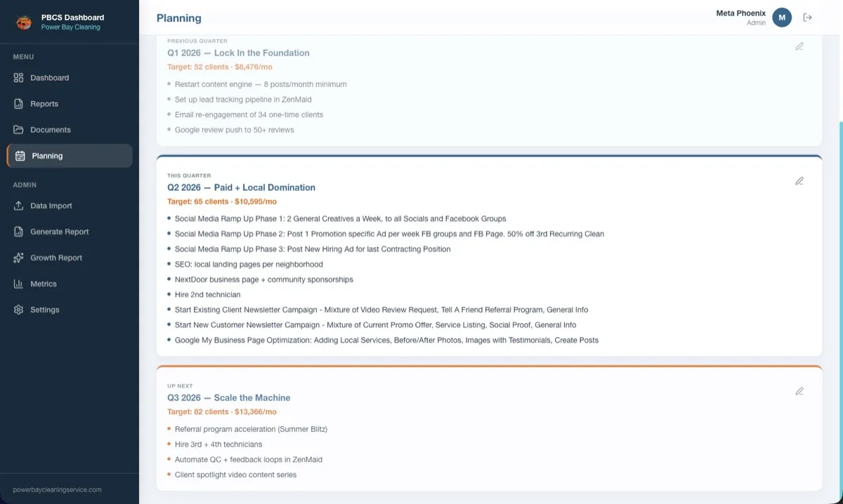This screenshot has height=504, width=843.
Task: Select the Planning menu item
Action: (70, 156)
